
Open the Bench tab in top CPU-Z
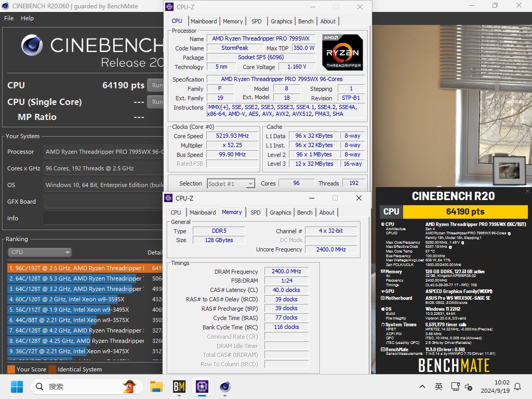[305, 21]
